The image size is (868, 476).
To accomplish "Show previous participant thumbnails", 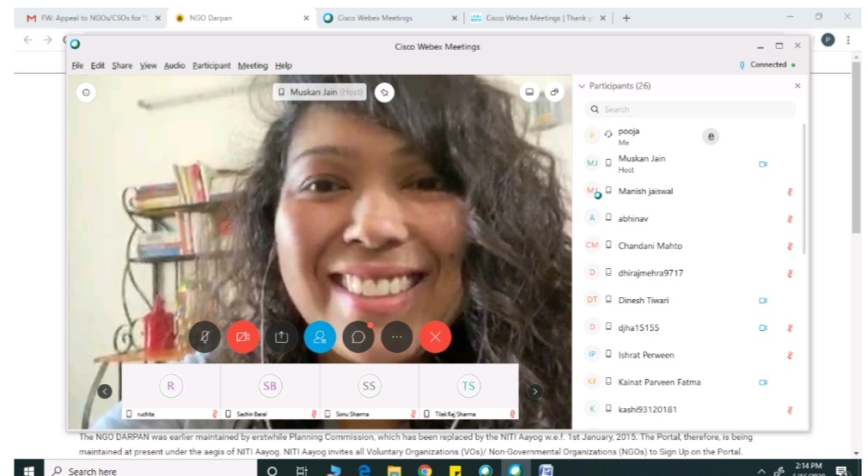I will [105, 391].
